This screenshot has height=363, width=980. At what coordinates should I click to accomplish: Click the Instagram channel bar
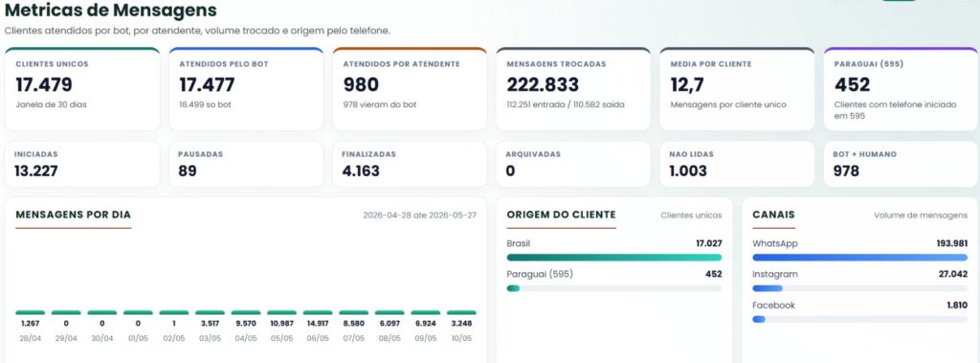(x=860, y=288)
